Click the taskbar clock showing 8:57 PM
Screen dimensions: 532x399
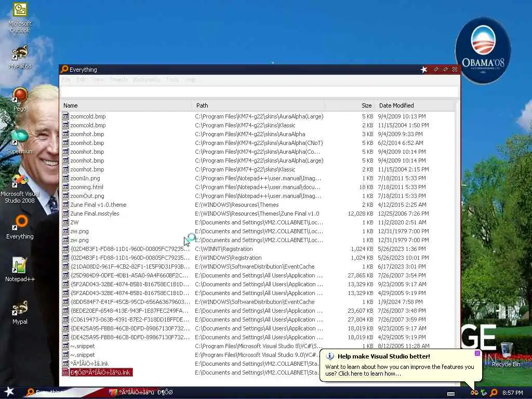512,393
